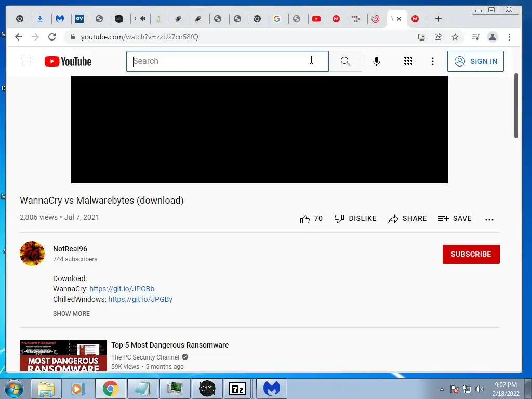532x399 pixels.
Task: Follow the WannaCry git.io/JPGBb link
Action: coord(122,289)
